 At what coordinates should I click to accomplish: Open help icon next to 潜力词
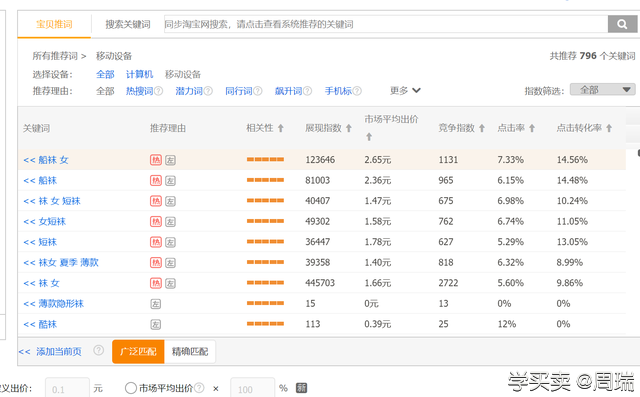click(208, 91)
